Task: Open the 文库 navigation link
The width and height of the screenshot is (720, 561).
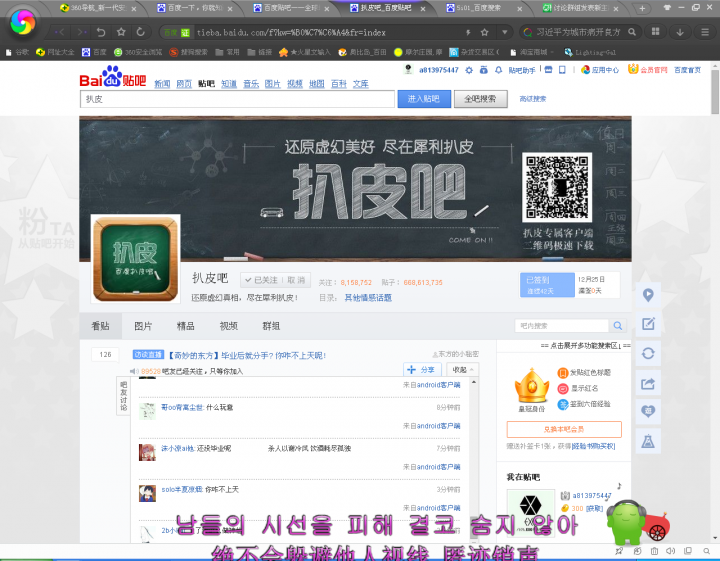Action: 360,84
